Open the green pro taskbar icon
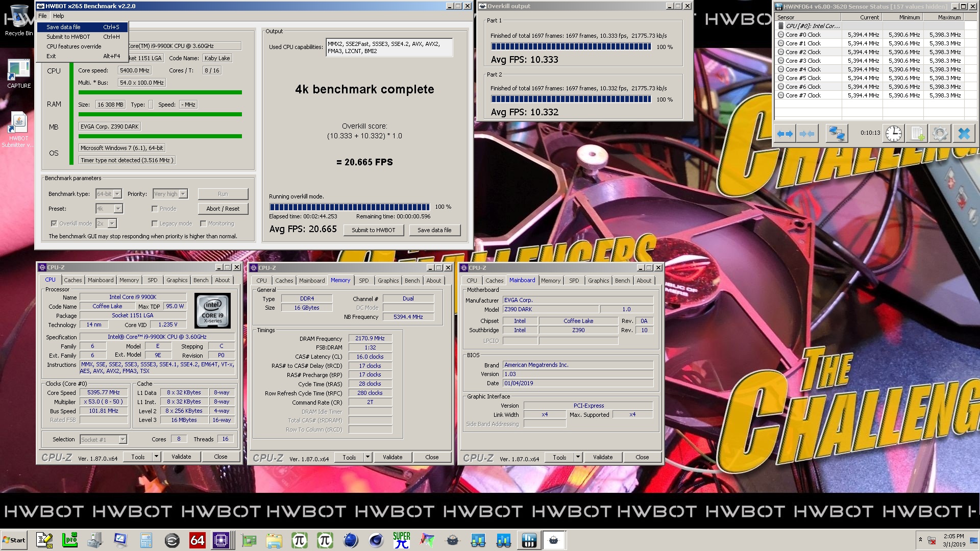 (x=69, y=540)
